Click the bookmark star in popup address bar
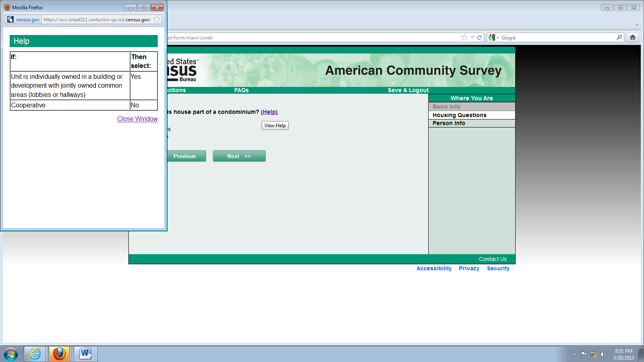644x362 pixels. [157, 19]
